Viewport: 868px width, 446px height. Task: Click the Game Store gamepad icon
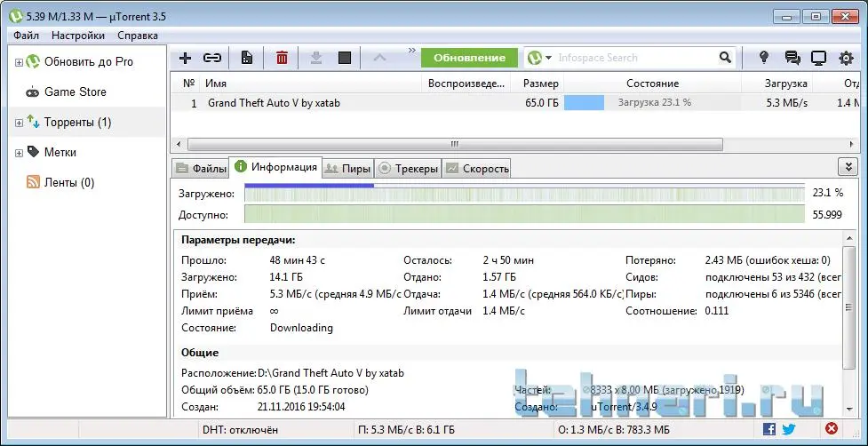pyautogui.click(x=33, y=92)
